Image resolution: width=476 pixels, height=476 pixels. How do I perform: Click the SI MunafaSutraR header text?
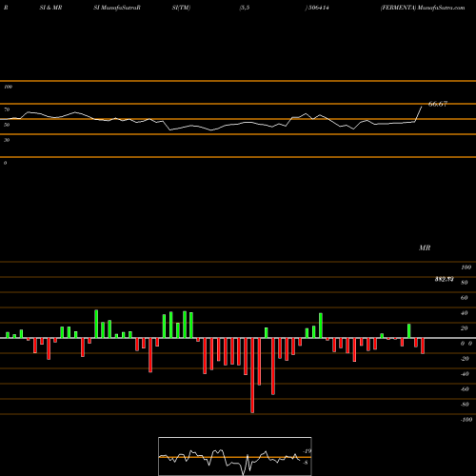pyautogui.click(x=117, y=8)
